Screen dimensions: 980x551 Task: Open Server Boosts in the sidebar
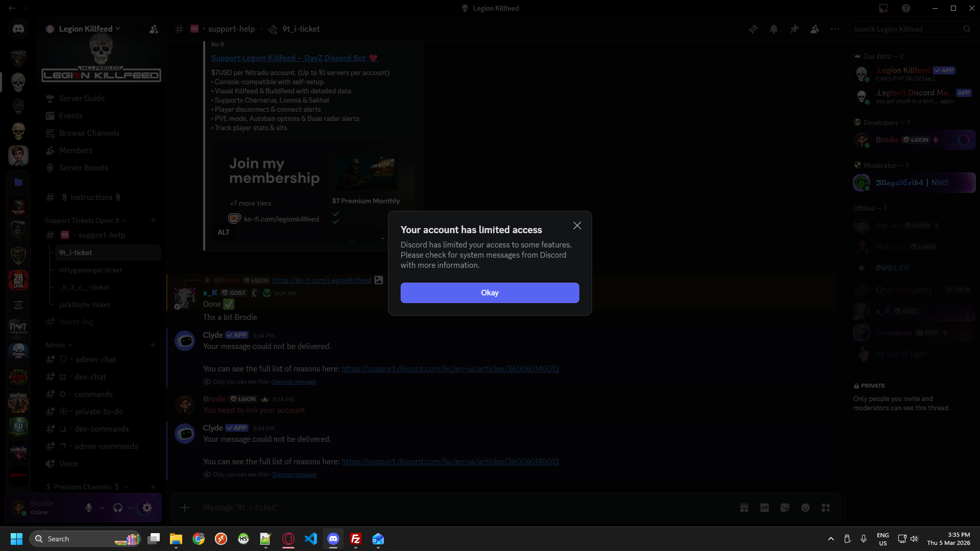click(x=102, y=168)
